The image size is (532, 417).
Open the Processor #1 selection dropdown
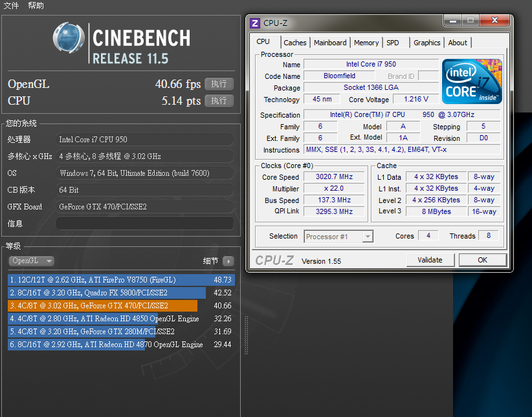[x=338, y=237]
